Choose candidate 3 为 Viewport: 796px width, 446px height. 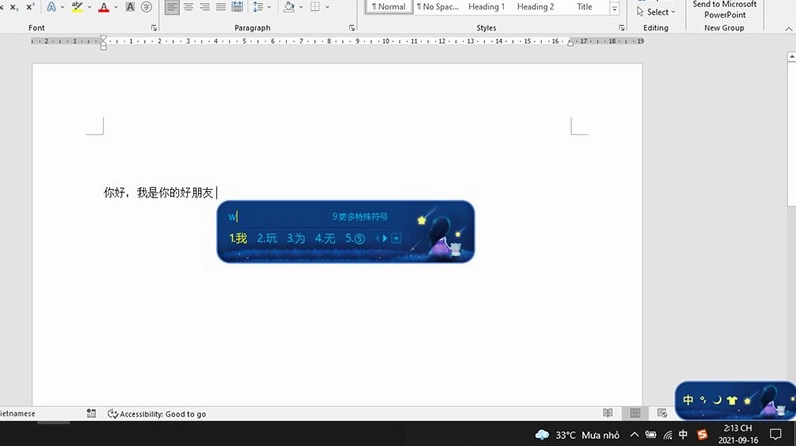pos(296,238)
